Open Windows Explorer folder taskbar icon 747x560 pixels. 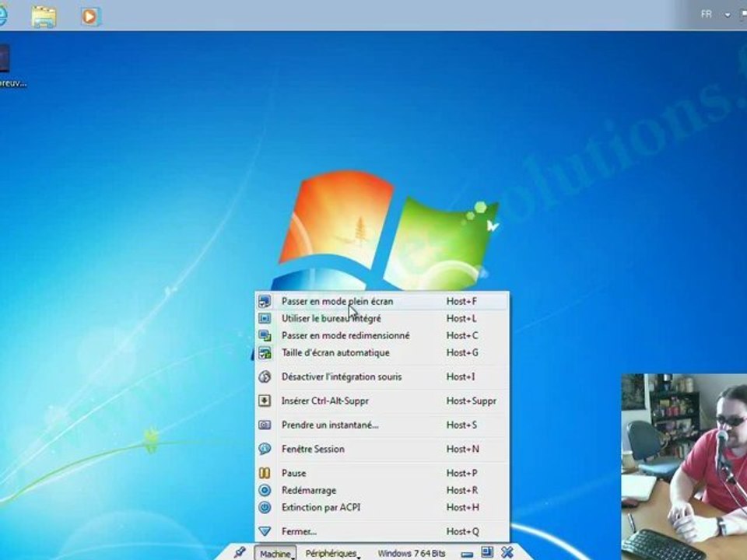pos(44,16)
